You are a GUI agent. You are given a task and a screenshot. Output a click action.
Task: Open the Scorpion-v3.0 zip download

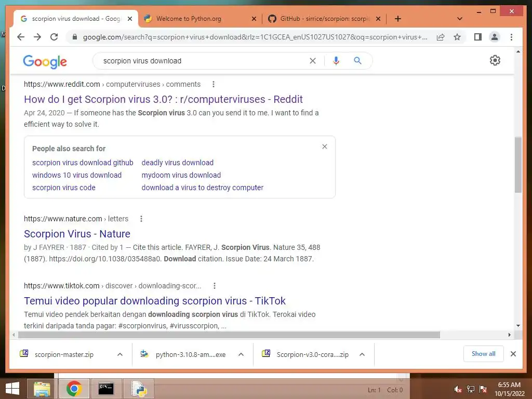[312, 354]
